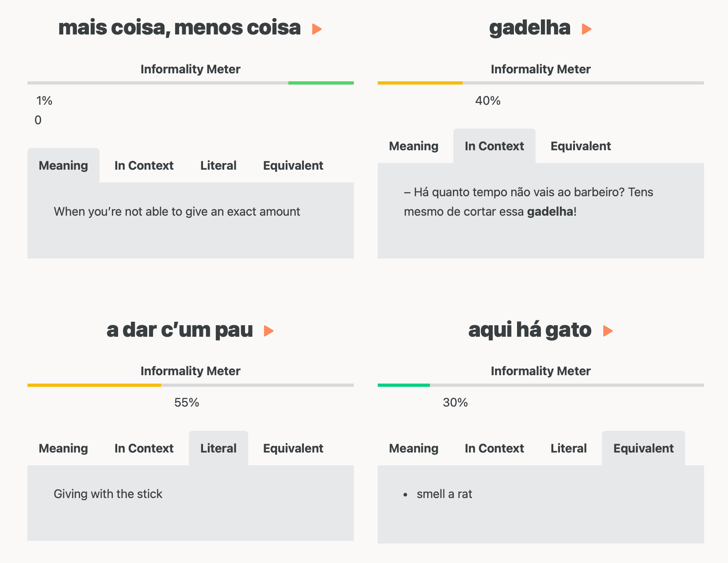
Task: Open In Context tab for 'mais coisa, menos coisa'
Action: pyautogui.click(x=144, y=166)
